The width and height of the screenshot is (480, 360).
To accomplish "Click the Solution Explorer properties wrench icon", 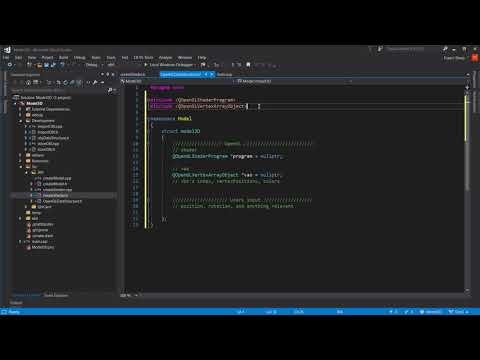I will (95, 82).
